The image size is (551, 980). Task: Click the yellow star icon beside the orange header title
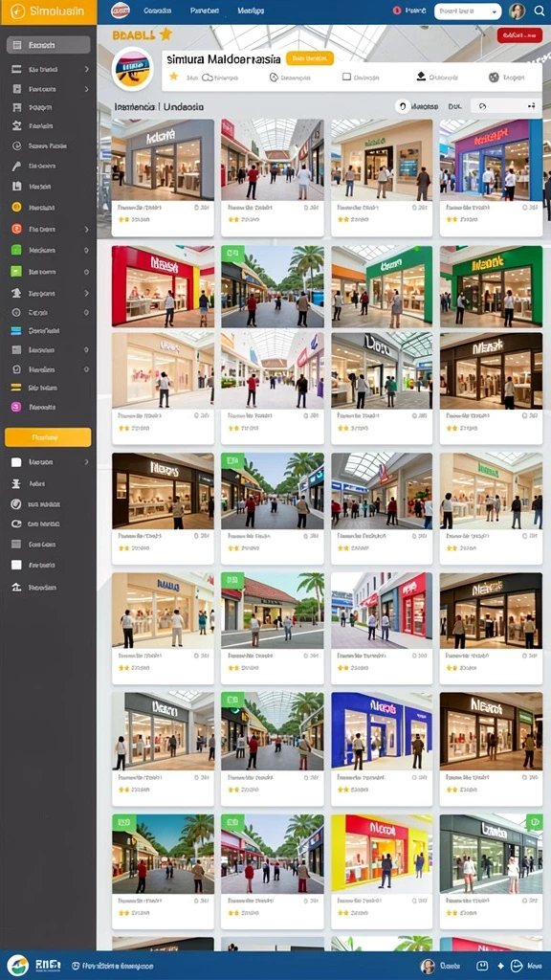[165, 33]
